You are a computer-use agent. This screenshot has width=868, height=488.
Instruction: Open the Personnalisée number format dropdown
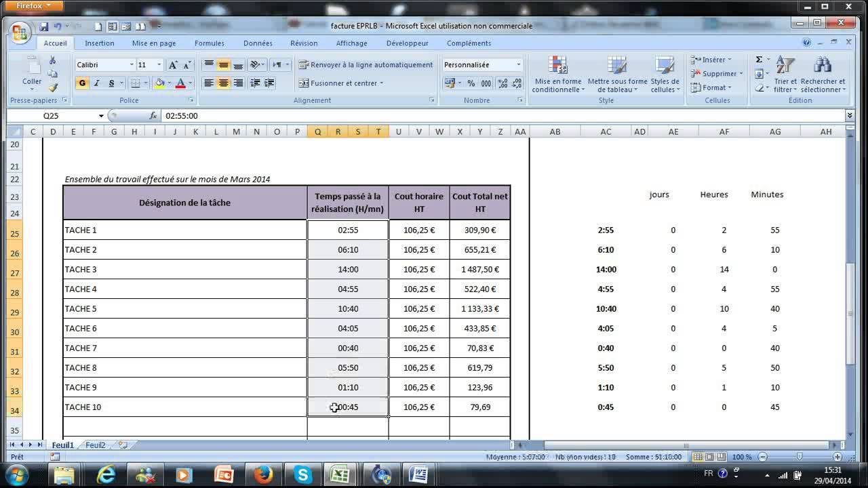click(519, 65)
